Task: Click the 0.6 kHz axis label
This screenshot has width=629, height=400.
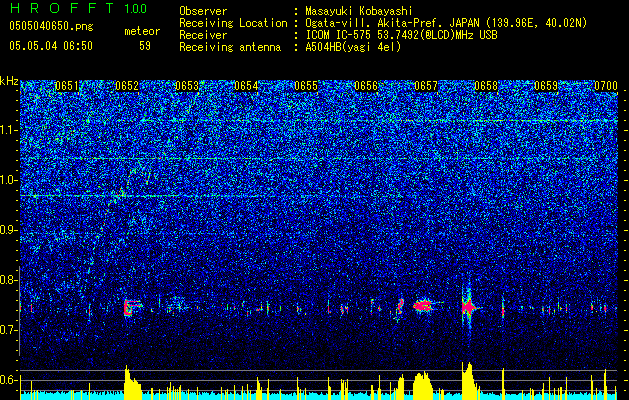Action: click(9, 380)
